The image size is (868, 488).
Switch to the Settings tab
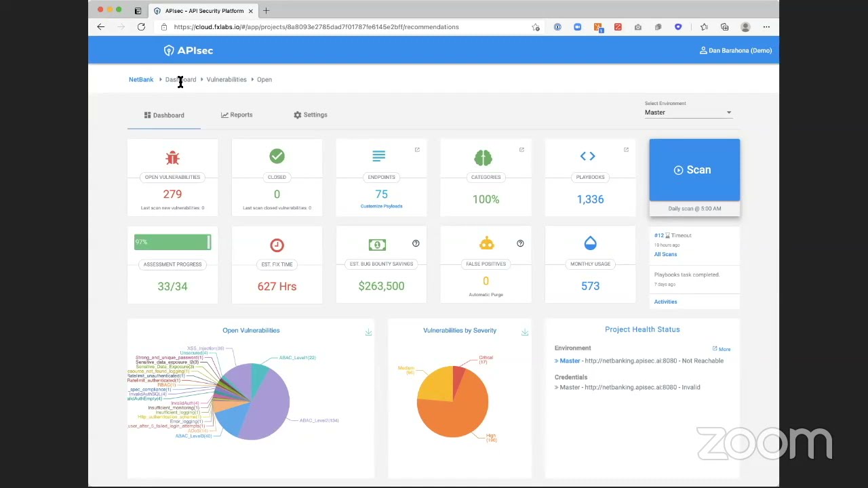[311, 115]
